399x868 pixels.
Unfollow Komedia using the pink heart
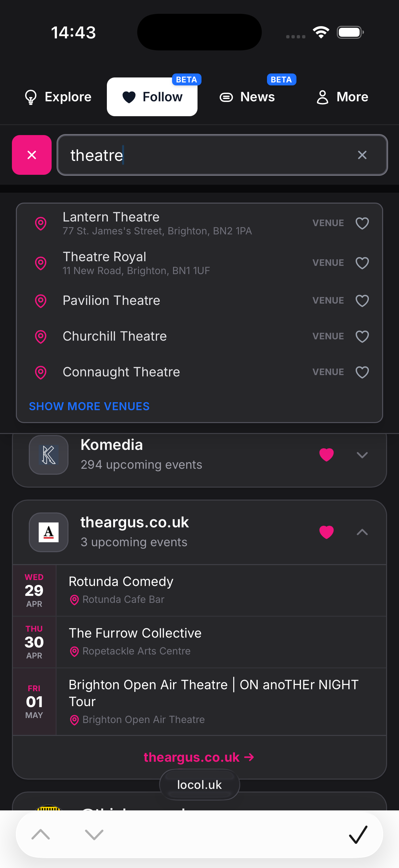pos(326,455)
